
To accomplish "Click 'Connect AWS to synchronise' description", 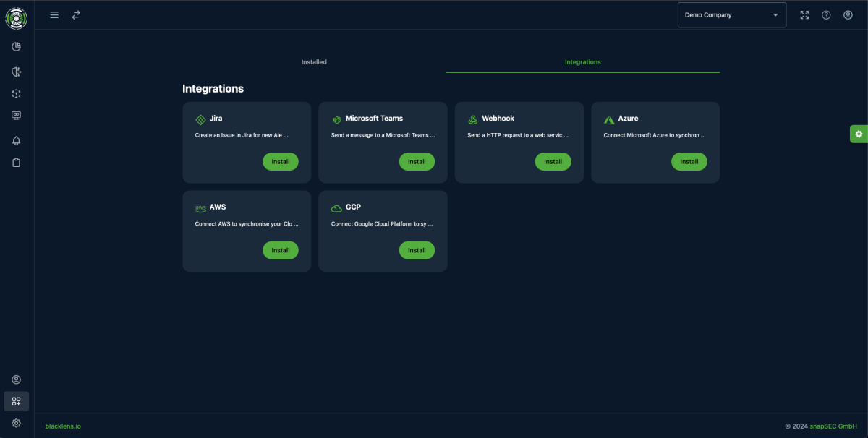I will [247, 224].
